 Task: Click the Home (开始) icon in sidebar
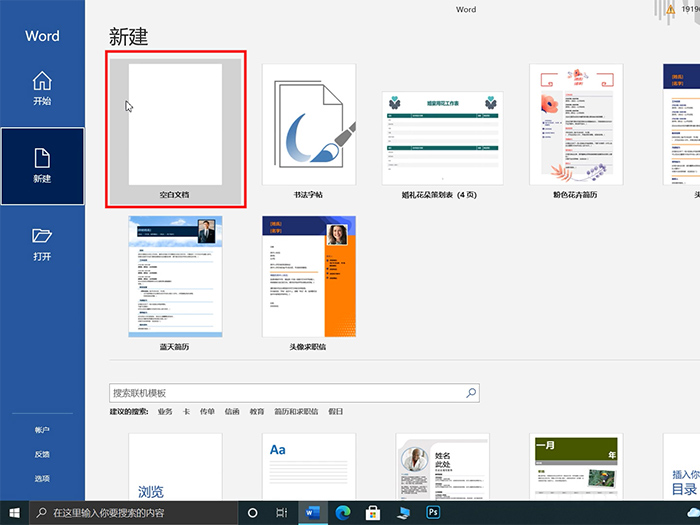coord(42,81)
